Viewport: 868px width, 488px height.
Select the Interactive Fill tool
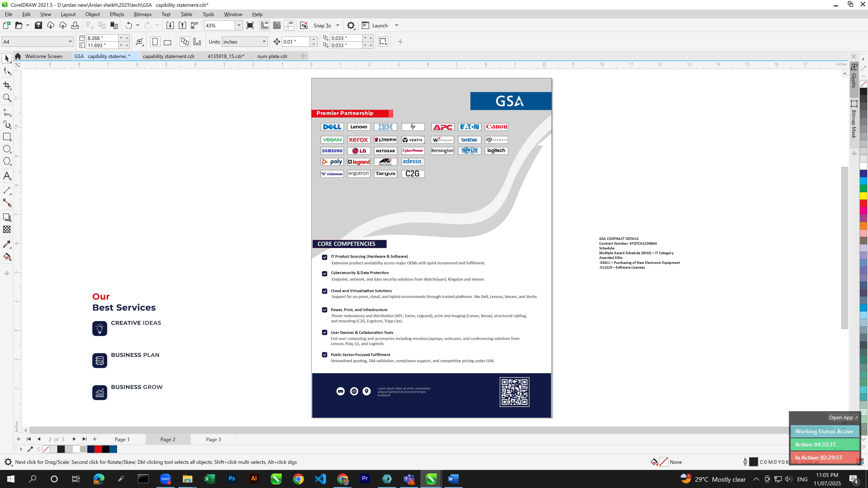[x=7, y=257]
